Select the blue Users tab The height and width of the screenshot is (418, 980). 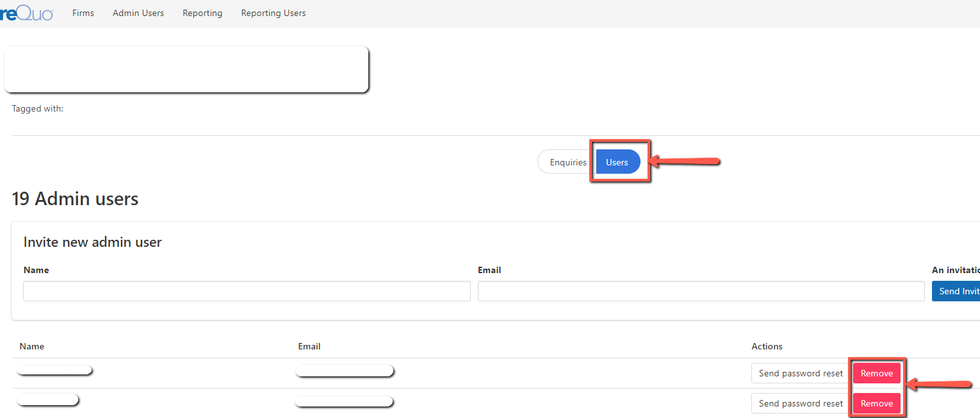coord(617,162)
